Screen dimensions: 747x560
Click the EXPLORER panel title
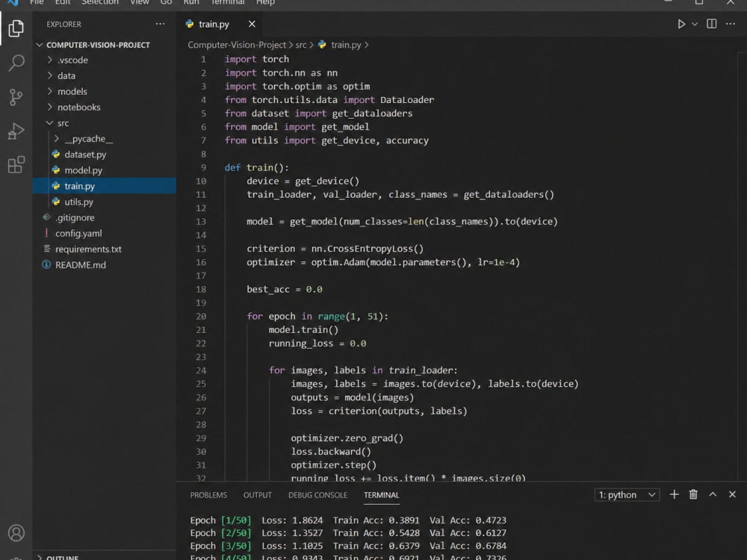(x=63, y=25)
